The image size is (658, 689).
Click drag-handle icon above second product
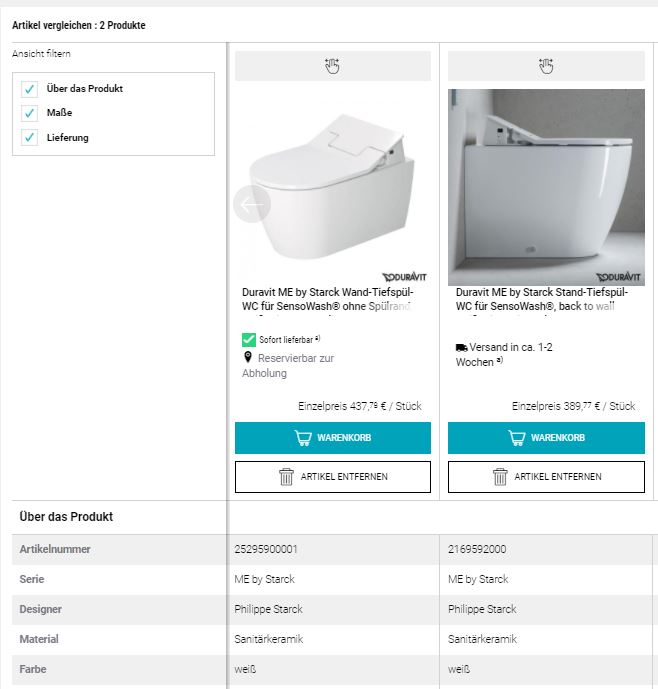click(546, 66)
